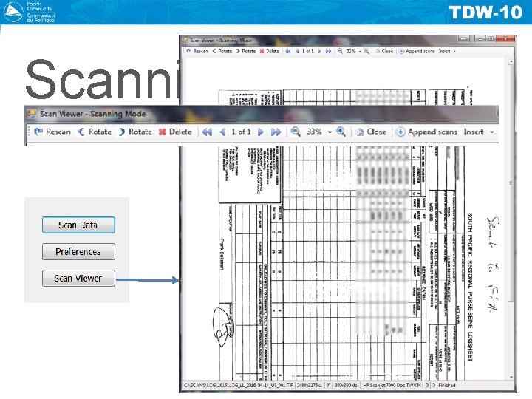Click Close in the small window toolbar

tap(384, 51)
